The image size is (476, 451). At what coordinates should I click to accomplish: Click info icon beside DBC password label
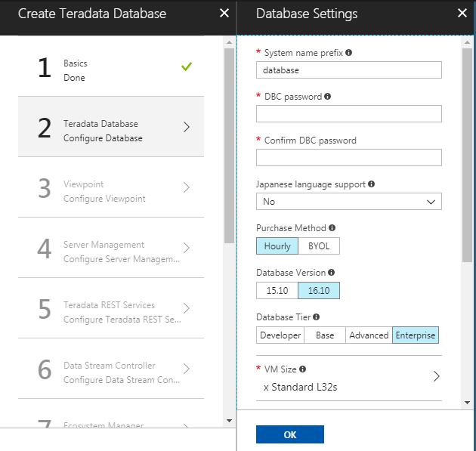click(328, 96)
